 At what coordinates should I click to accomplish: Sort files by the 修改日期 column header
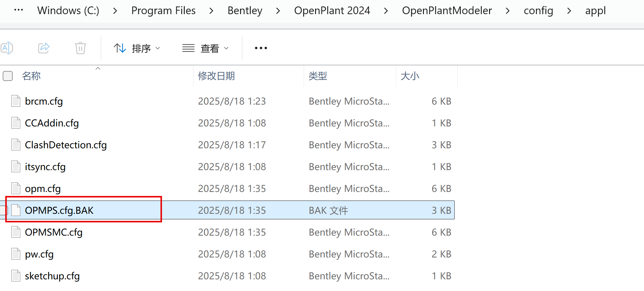tap(217, 76)
